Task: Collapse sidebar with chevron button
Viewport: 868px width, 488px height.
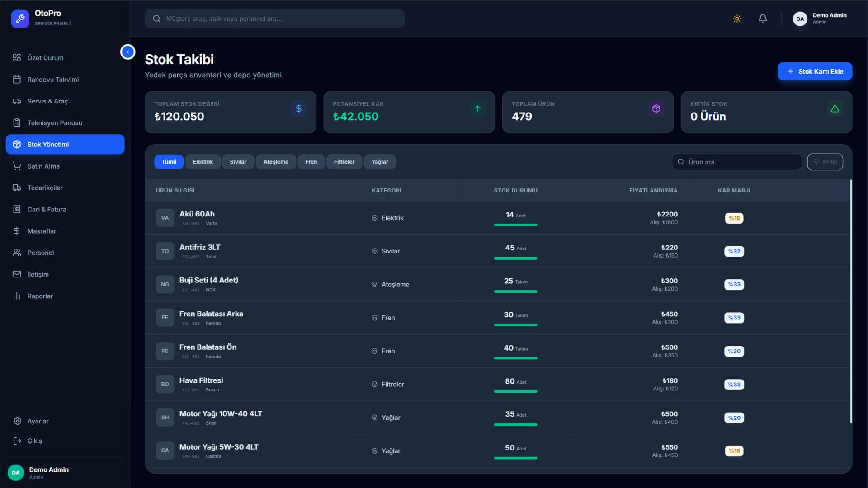Action: [x=127, y=52]
